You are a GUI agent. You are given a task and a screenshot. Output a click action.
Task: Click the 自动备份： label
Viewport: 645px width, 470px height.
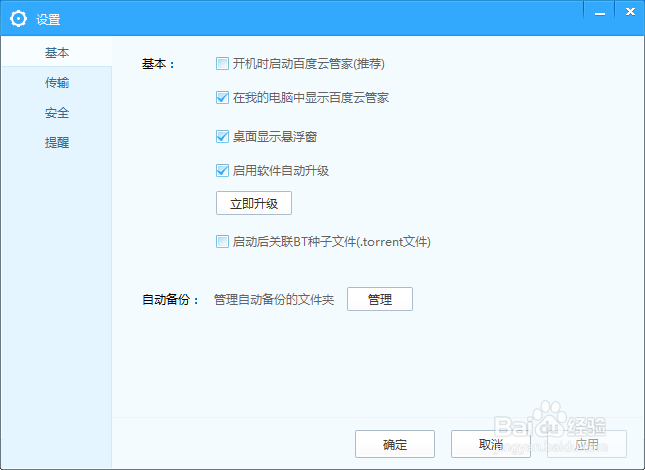point(170,299)
